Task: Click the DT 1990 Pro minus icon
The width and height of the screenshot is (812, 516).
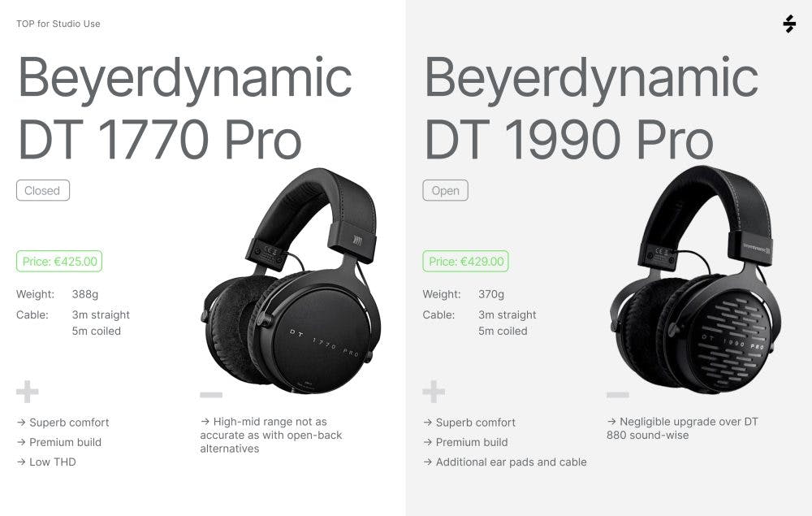Action: coord(618,395)
